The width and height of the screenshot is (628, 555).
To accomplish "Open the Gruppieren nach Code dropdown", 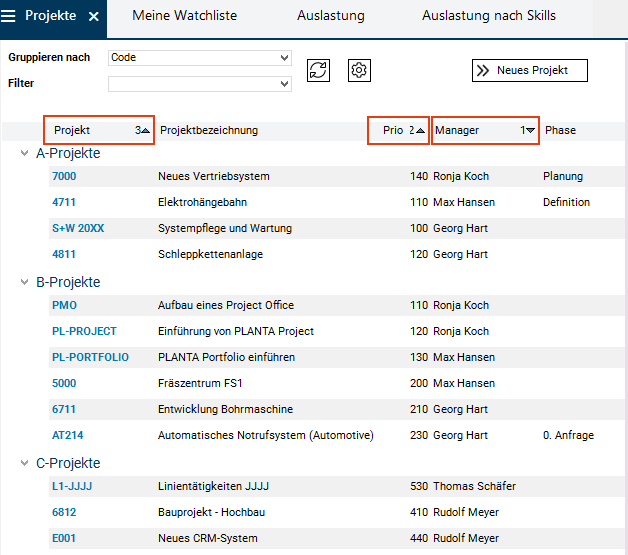I will tap(285, 58).
